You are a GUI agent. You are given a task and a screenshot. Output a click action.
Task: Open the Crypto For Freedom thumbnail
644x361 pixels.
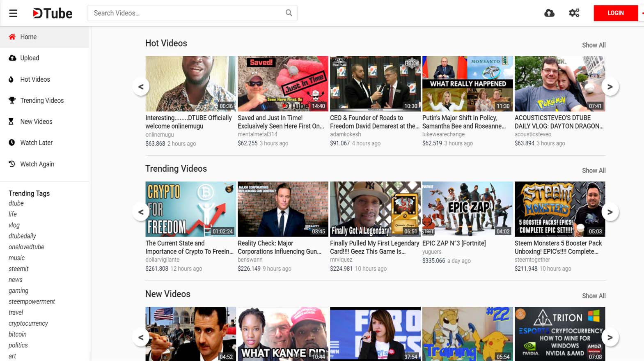click(x=190, y=209)
